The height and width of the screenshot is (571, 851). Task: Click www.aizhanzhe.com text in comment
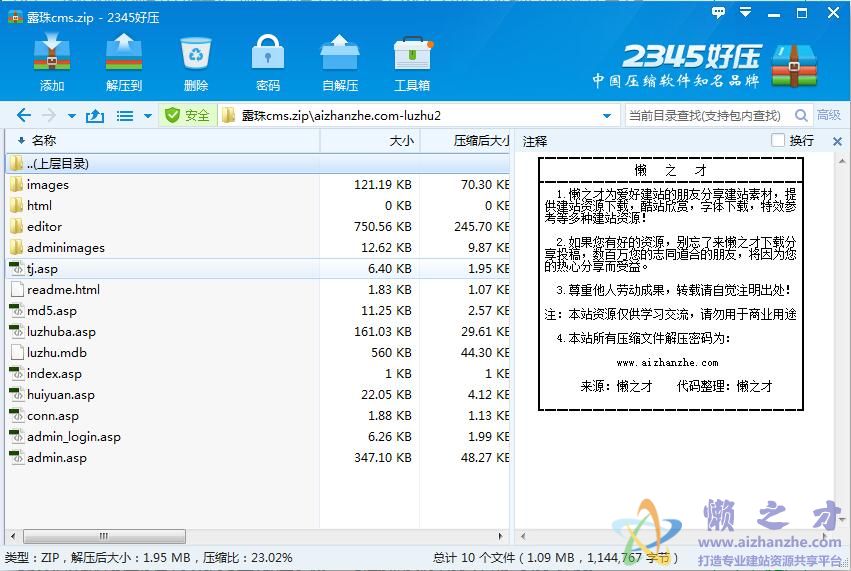667,363
